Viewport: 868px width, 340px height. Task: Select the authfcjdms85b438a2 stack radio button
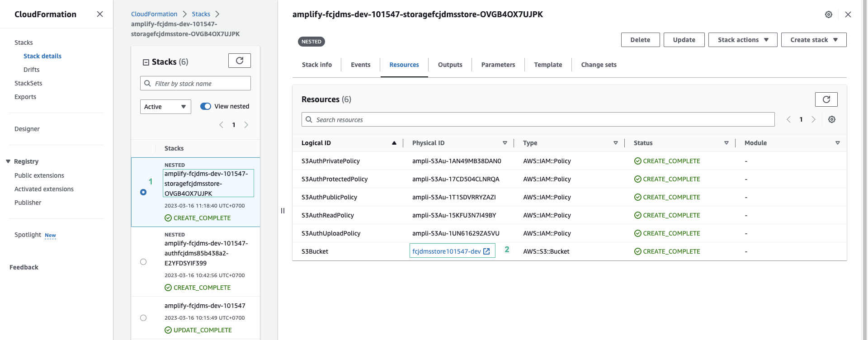[x=143, y=262]
